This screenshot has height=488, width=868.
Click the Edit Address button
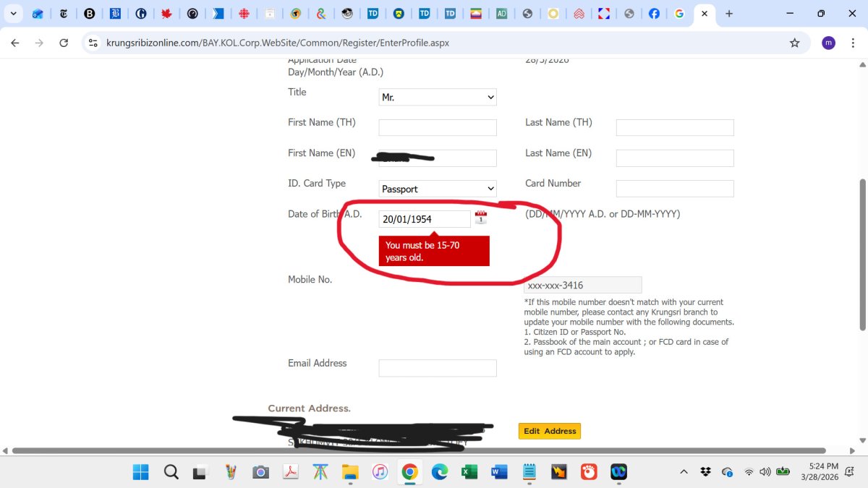click(550, 431)
